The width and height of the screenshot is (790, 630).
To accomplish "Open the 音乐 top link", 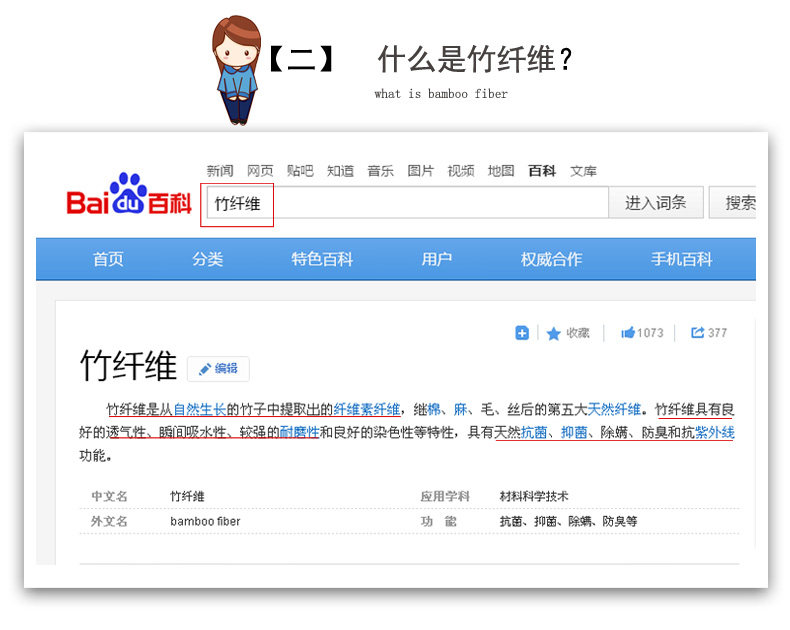I will click(380, 171).
